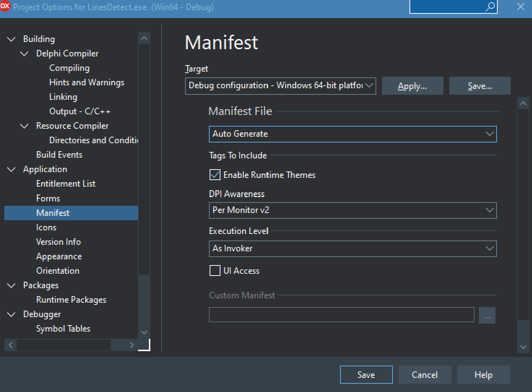Collapse the Packages tree node
The image size is (532, 392).
[x=12, y=285]
